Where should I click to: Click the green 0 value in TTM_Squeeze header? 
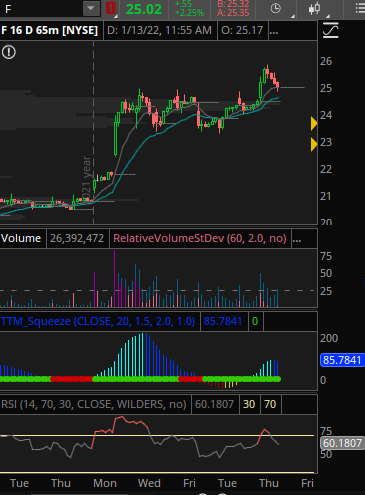click(255, 321)
